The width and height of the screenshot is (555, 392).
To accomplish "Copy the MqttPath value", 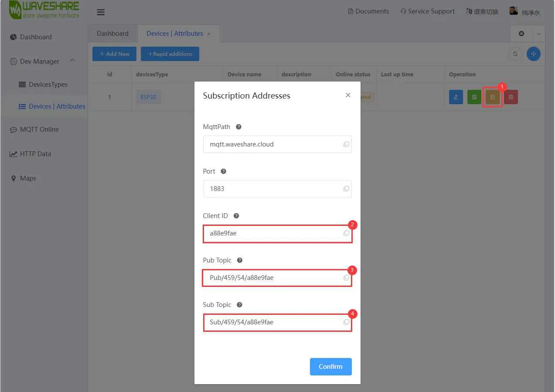I will click(346, 144).
